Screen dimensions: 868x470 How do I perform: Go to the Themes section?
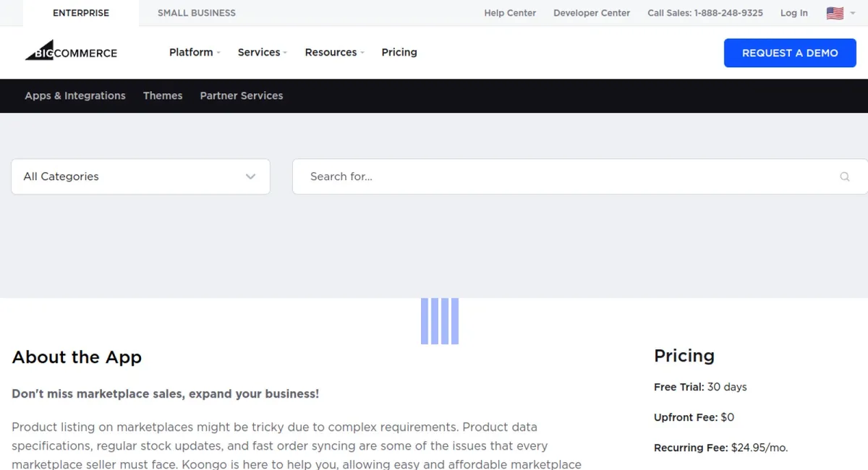(x=163, y=95)
